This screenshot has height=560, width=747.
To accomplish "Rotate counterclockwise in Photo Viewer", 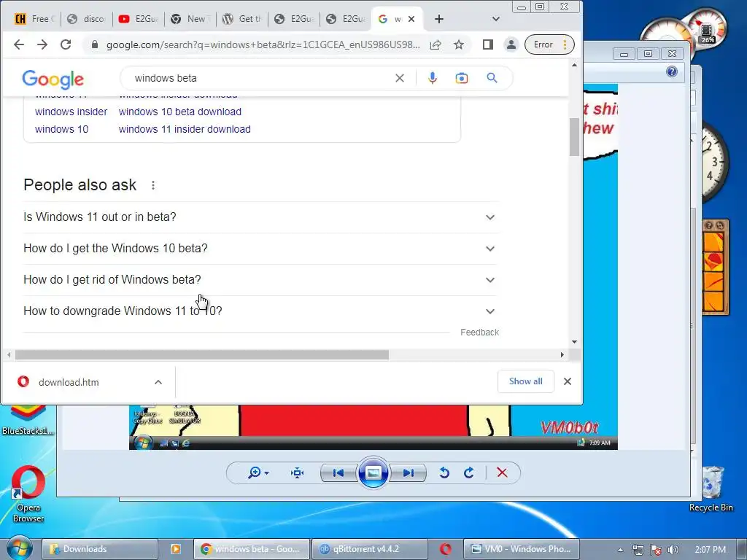I will 444,472.
